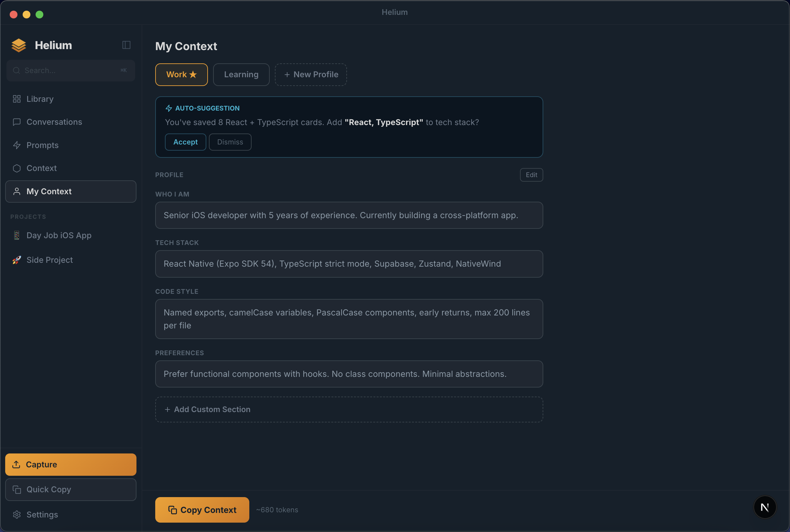Screen dimensions: 790x532
Task: Click the Capture upload button
Action: (x=70, y=464)
